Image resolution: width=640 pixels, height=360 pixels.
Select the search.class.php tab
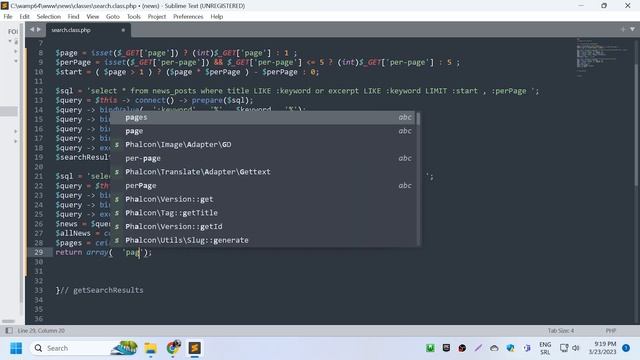coord(88,30)
